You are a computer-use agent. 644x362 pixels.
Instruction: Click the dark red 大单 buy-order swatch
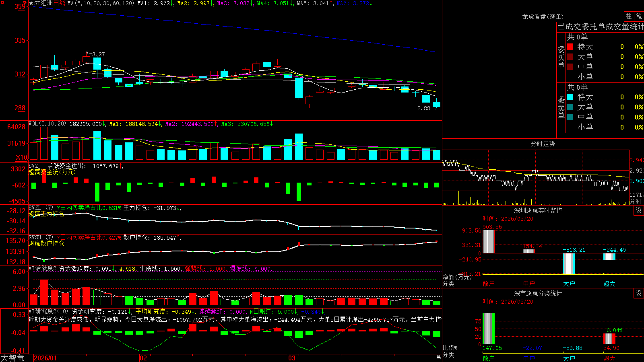click(570, 57)
